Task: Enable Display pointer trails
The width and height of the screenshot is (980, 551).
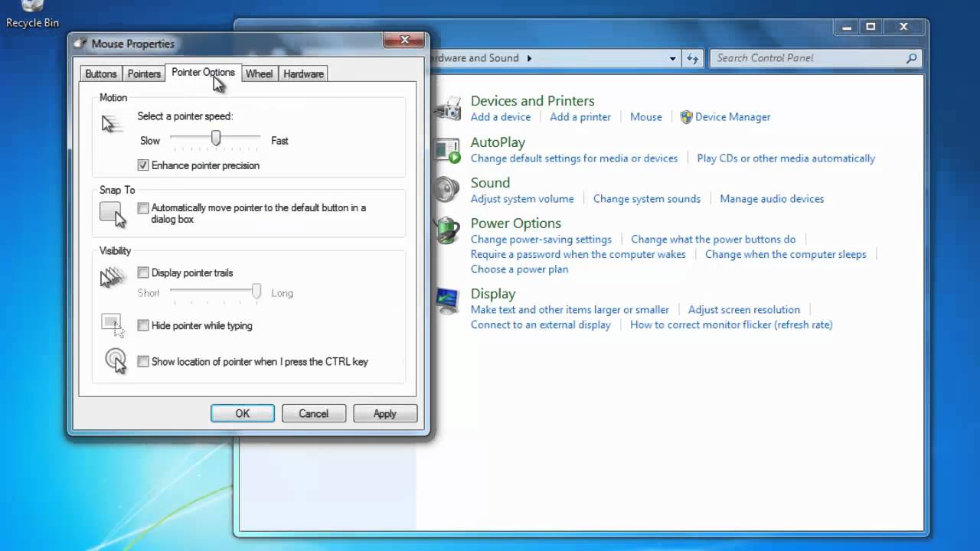Action: [143, 272]
